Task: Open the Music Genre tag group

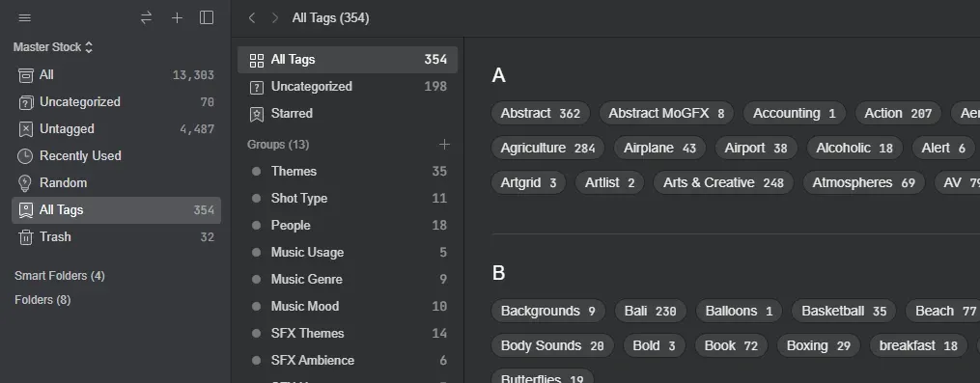Action: click(348, 279)
